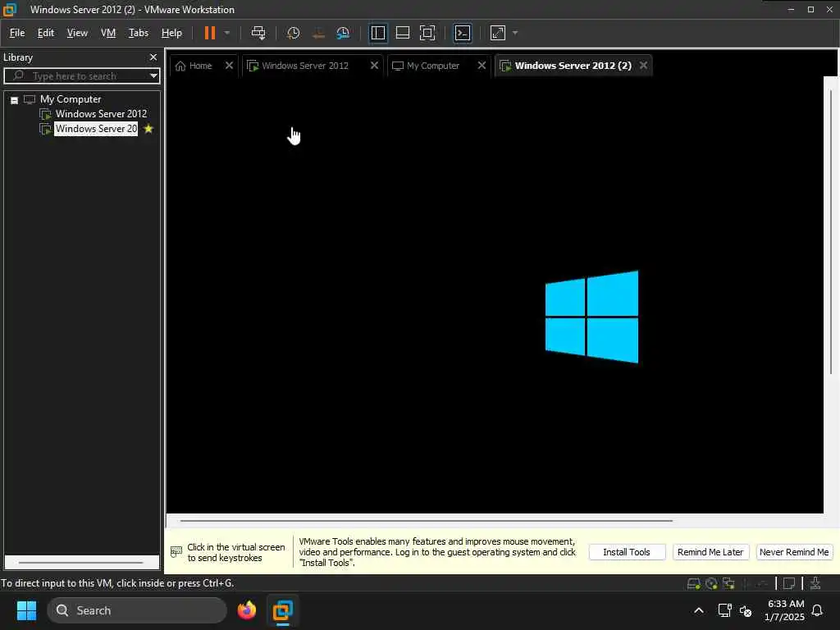Image resolution: width=840 pixels, height=630 pixels.
Task: Click the hard disk status icon
Action: 693,583
